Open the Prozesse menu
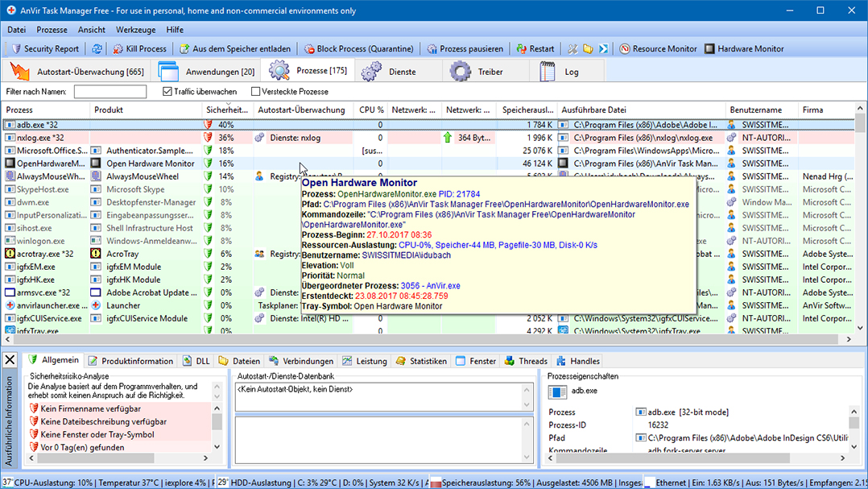868x489 pixels. tap(52, 30)
